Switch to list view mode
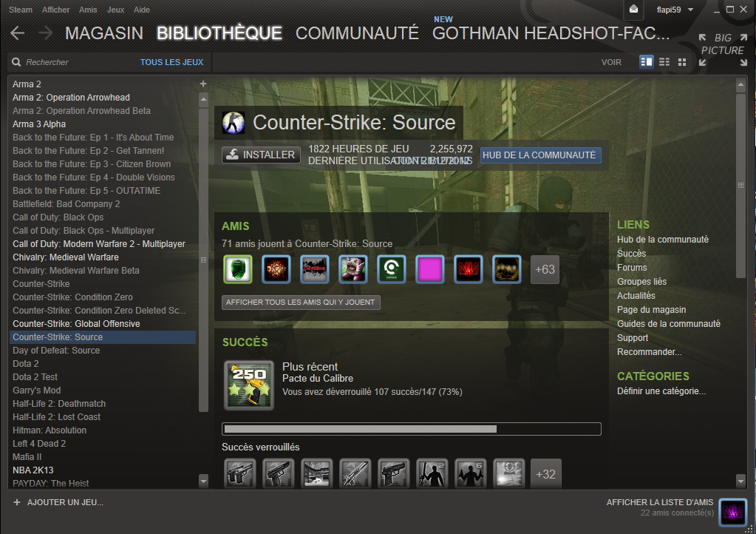The height and width of the screenshot is (534, 756). click(x=664, y=62)
